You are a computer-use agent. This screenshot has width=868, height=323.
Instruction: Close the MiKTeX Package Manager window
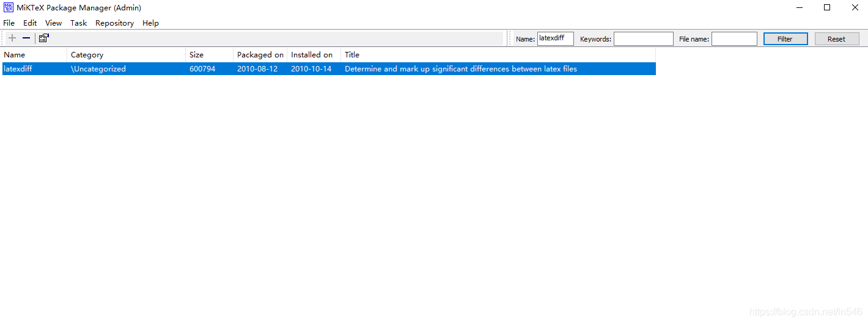pos(855,7)
